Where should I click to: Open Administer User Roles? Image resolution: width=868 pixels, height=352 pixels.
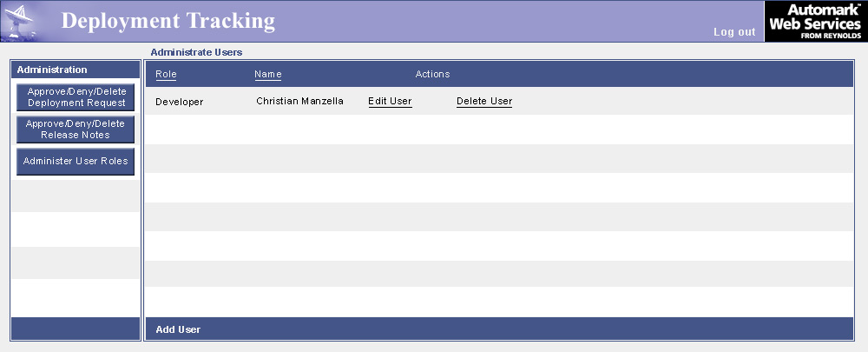(76, 162)
